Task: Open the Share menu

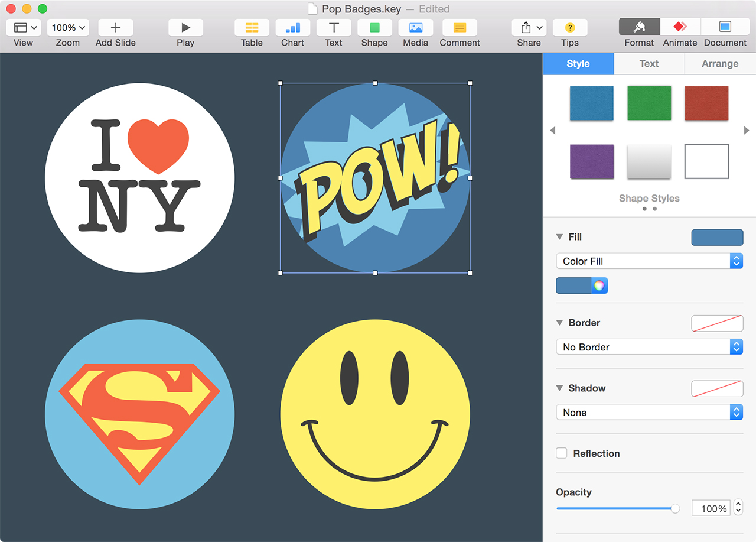Action: click(x=529, y=28)
